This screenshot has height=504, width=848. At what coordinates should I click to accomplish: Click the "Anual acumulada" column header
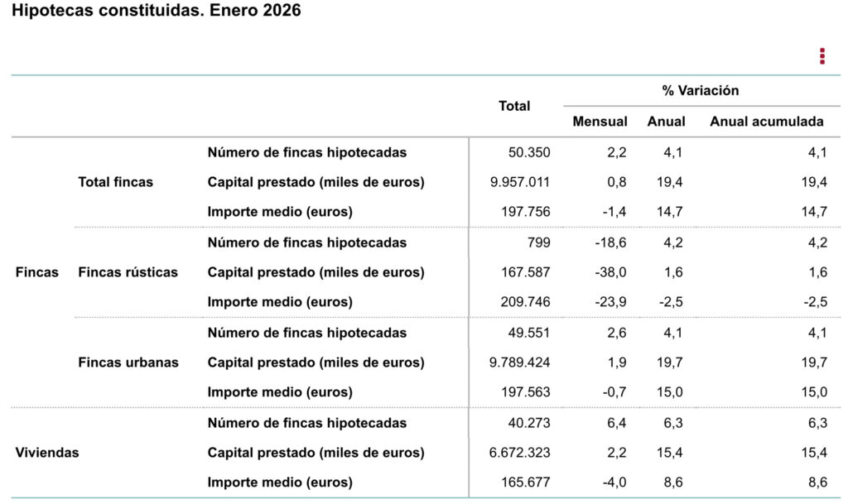766,122
